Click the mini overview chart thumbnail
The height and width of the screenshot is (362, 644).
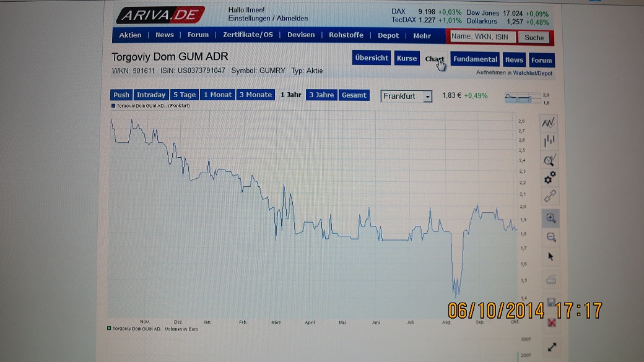click(523, 98)
